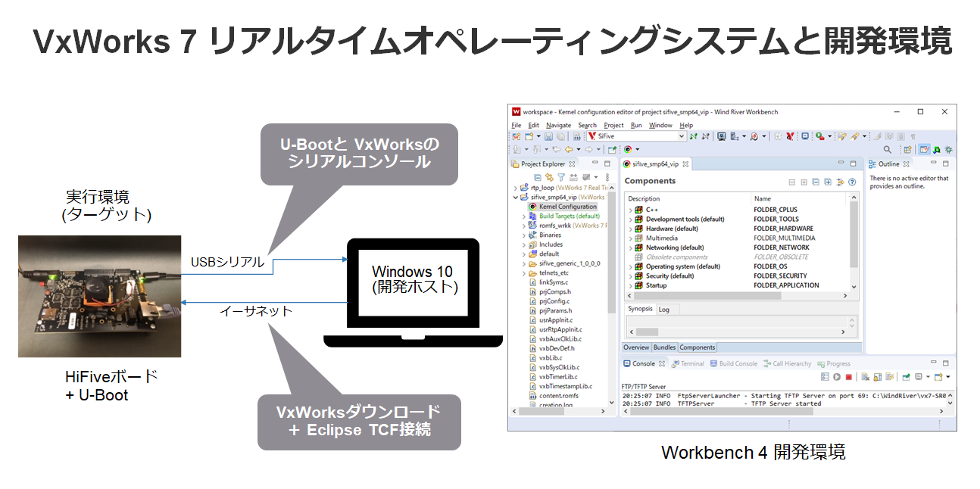Expand the rtp_loop project
Image resolution: width=980 pixels, height=489 pixels.
[516, 188]
